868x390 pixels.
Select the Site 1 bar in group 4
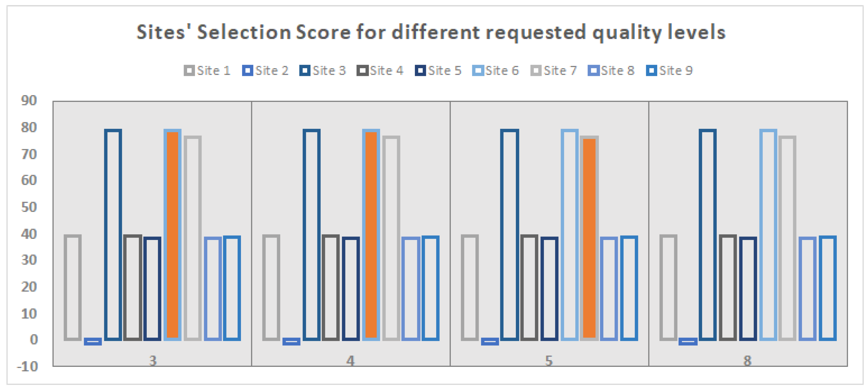click(x=271, y=287)
